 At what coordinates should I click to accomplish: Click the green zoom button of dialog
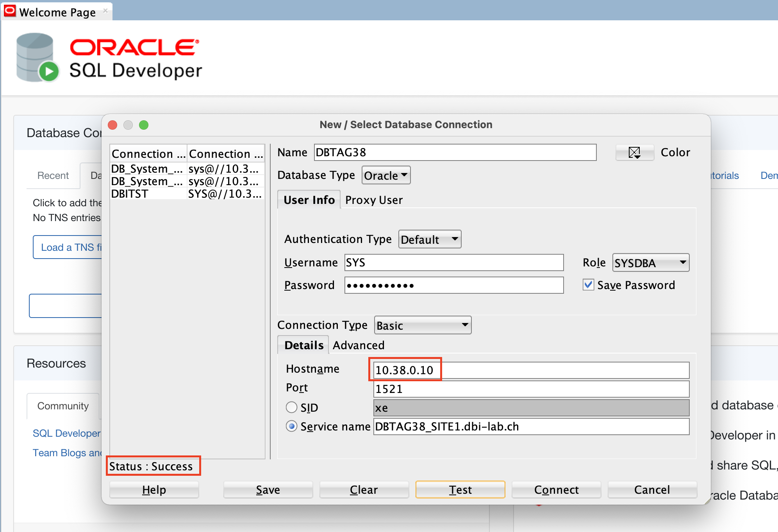pos(144,125)
